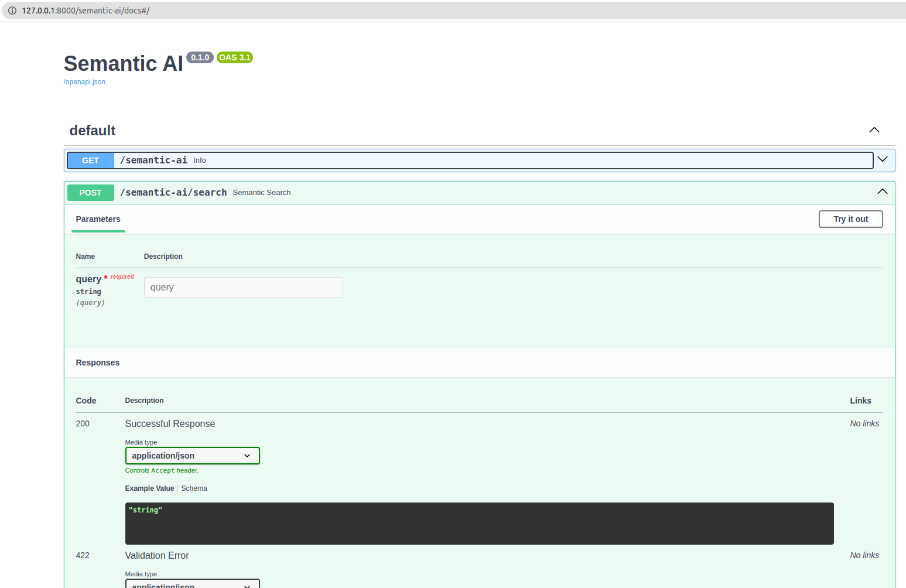Viewport: 906px width, 588px height.
Task: Expand the GET /semantic-ai operation
Action: pyautogui.click(x=883, y=159)
